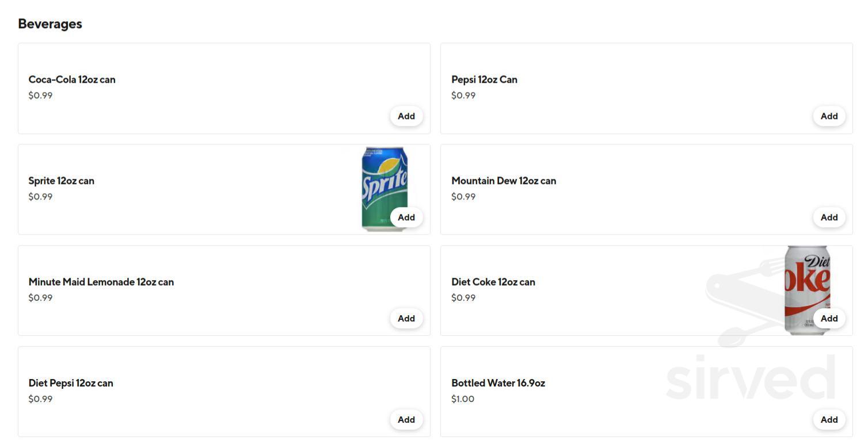Add the Coca-Cola 12oz can to order

click(x=406, y=116)
